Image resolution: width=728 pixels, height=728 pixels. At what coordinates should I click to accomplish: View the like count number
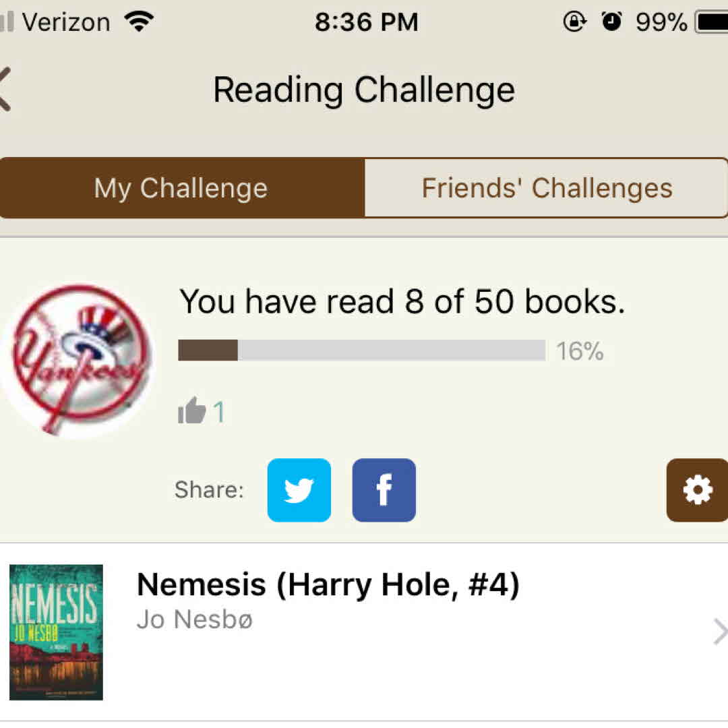point(218,412)
